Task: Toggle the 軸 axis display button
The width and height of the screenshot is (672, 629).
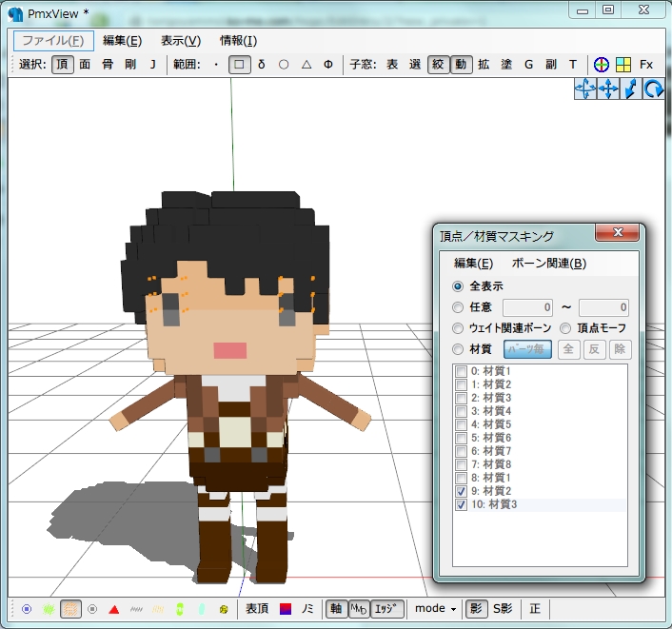Action: click(x=336, y=609)
